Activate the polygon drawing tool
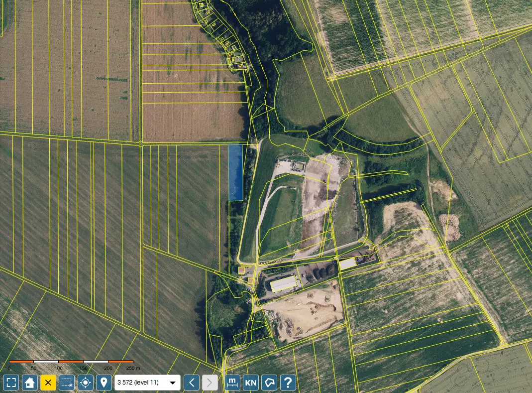This screenshot has width=532, height=393. tap(269, 383)
